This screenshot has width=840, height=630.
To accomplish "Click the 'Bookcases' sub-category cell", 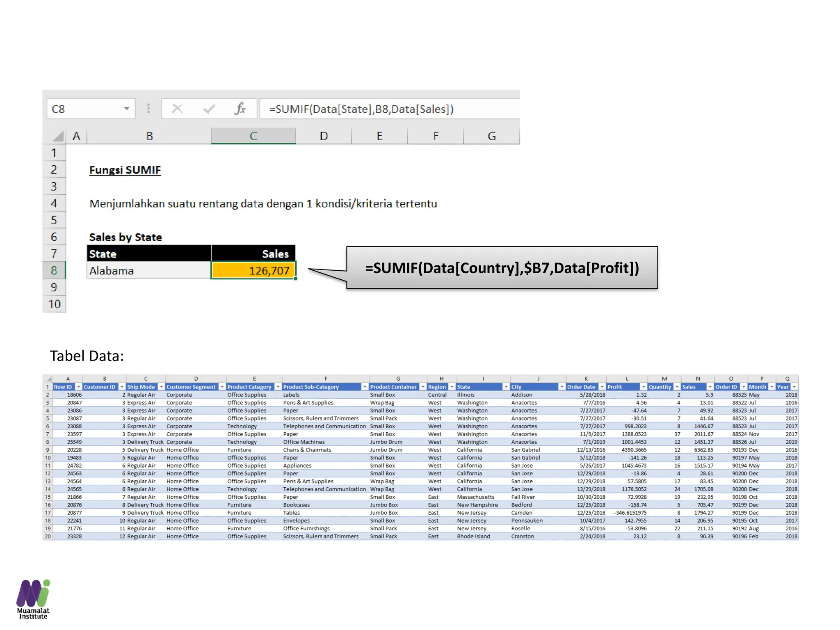I will tap(325, 505).
